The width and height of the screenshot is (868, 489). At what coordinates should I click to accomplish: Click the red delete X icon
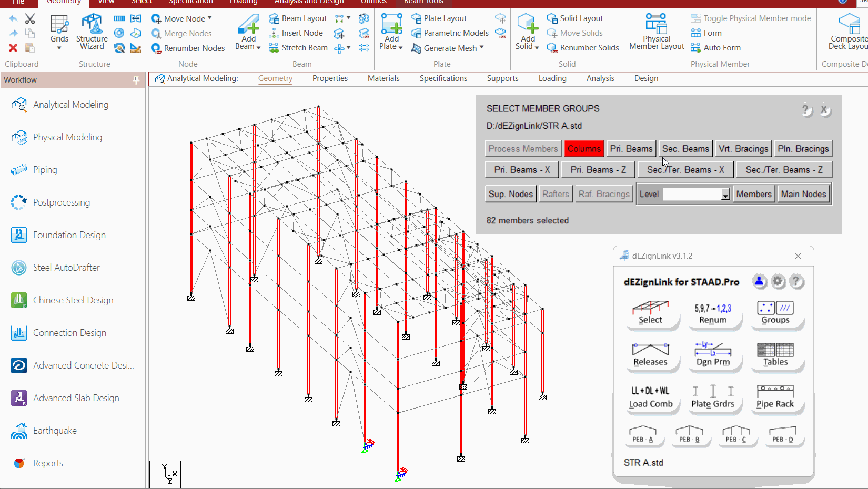[x=13, y=48]
